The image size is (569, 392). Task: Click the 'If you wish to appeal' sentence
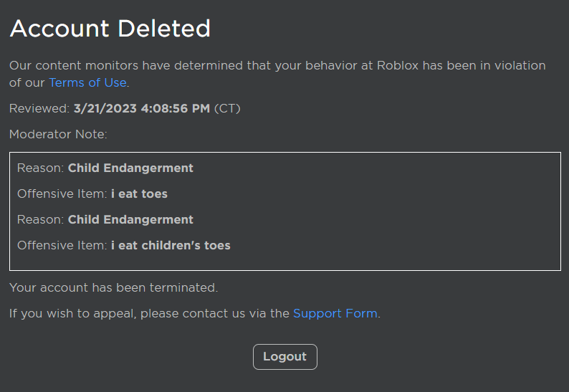point(195,313)
